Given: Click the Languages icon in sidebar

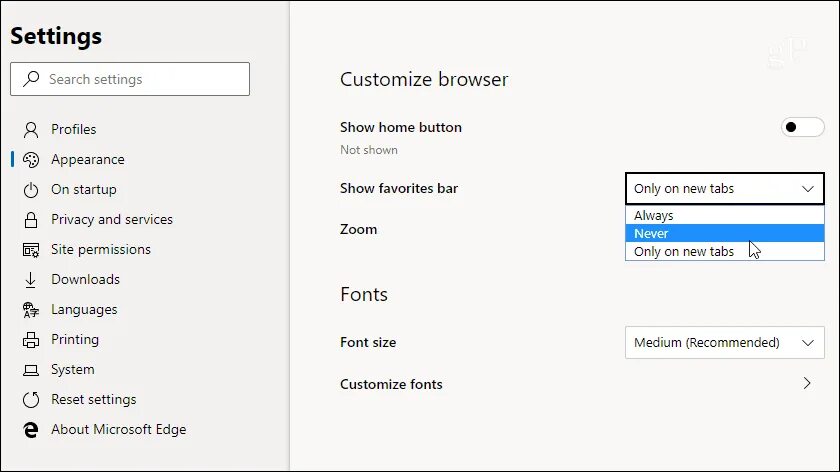Looking at the screenshot, I should pyautogui.click(x=31, y=310).
